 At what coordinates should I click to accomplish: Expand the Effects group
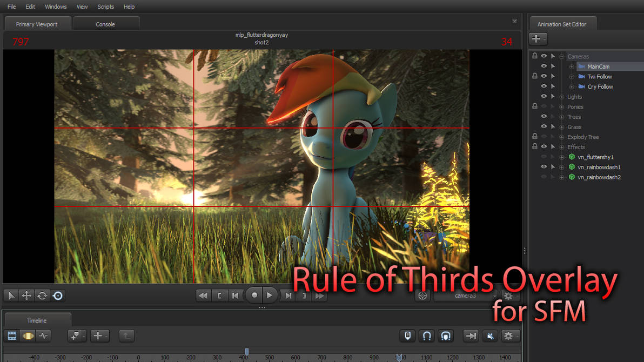[561, 146]
